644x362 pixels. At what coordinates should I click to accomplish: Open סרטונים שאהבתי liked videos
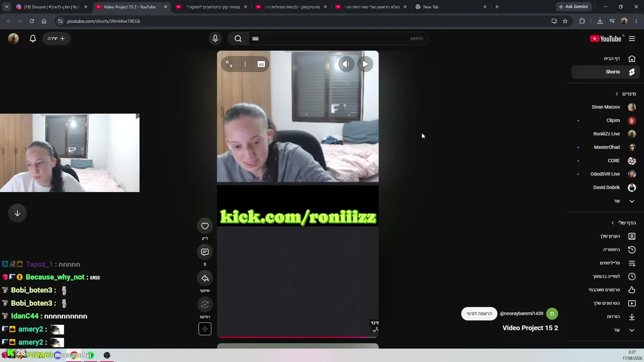pyautogui.click(x=605, y=290)
